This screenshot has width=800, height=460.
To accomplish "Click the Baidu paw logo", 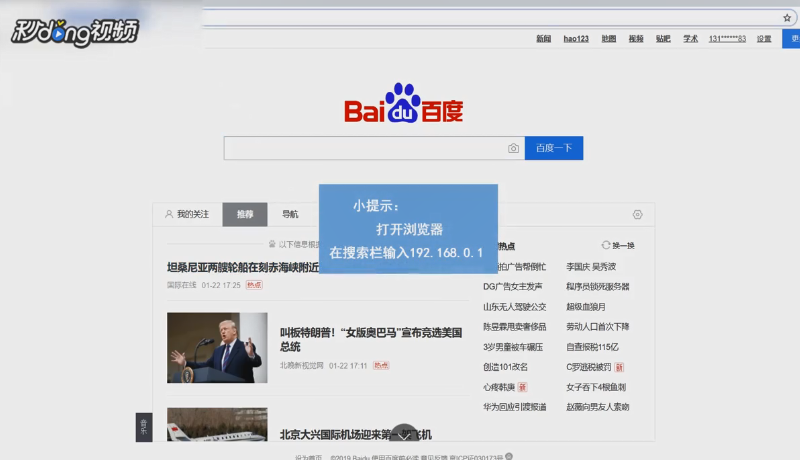I will (404, 104).
